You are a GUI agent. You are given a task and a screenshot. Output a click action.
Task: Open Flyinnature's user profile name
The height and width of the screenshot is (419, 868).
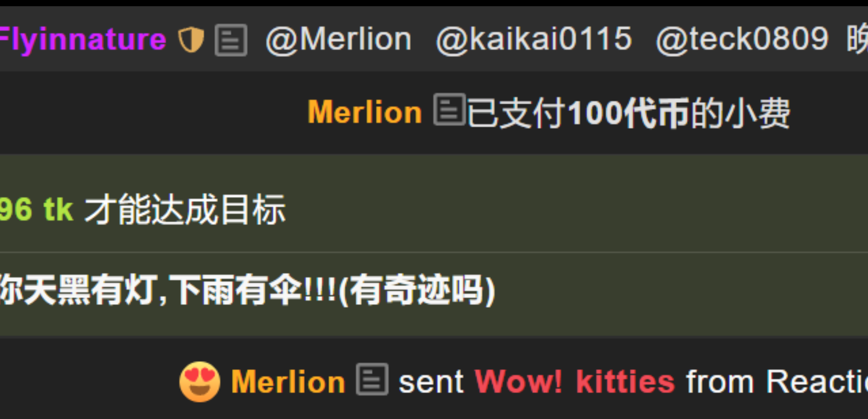pos(82,40)
